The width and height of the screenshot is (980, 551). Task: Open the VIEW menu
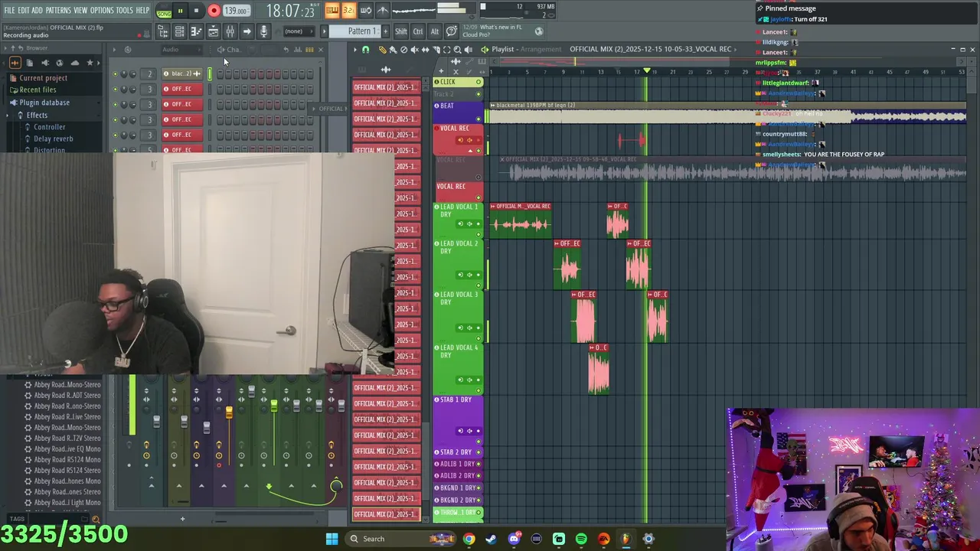[80, 10]
